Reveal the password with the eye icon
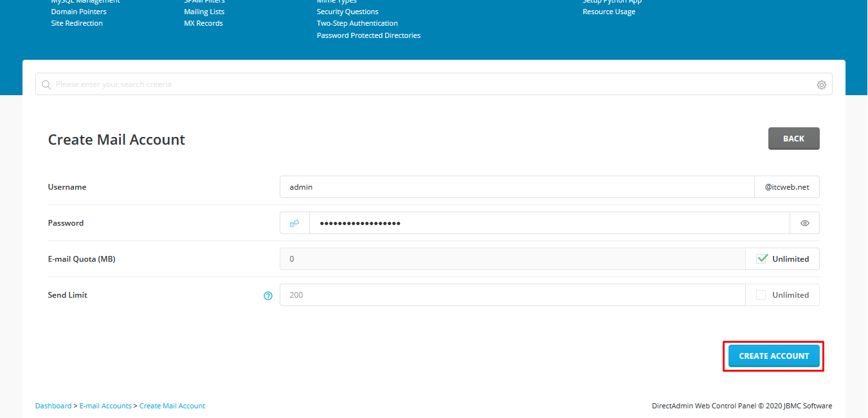The width and height of the screenshot is (868, 418). pos(804,223)
